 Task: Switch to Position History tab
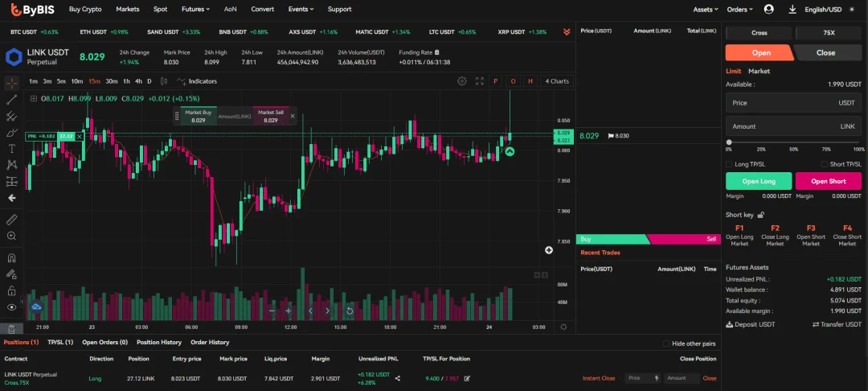pyautogui.click(x=159, y=342)
